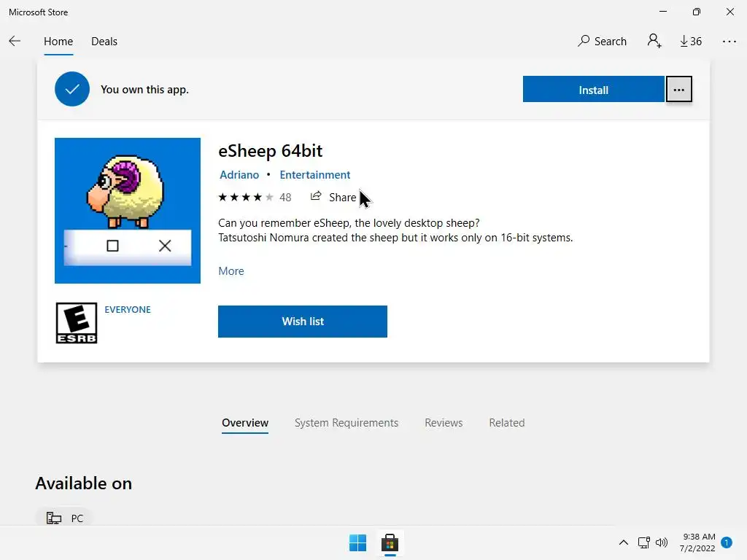Click 'You own this app.' text
Image resolution: width=747 pixels, height=560 pixels.
pyautogui.click(x=145, y=90)
